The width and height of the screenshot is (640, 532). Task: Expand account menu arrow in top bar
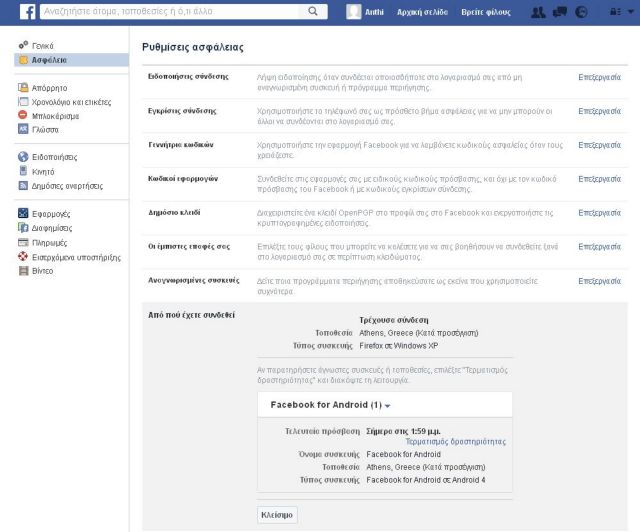[x=631, y=12]
